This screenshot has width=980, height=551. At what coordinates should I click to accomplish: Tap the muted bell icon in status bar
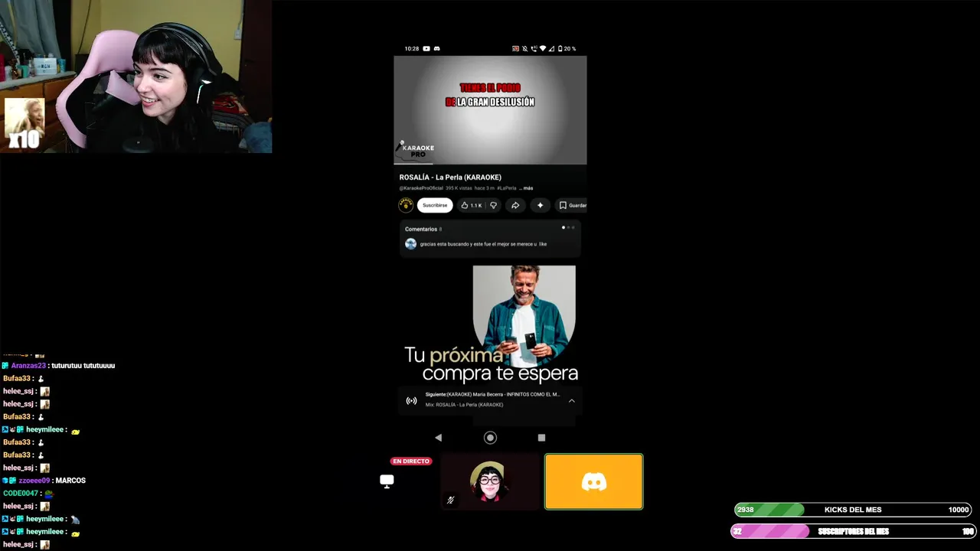click(525, 48)
